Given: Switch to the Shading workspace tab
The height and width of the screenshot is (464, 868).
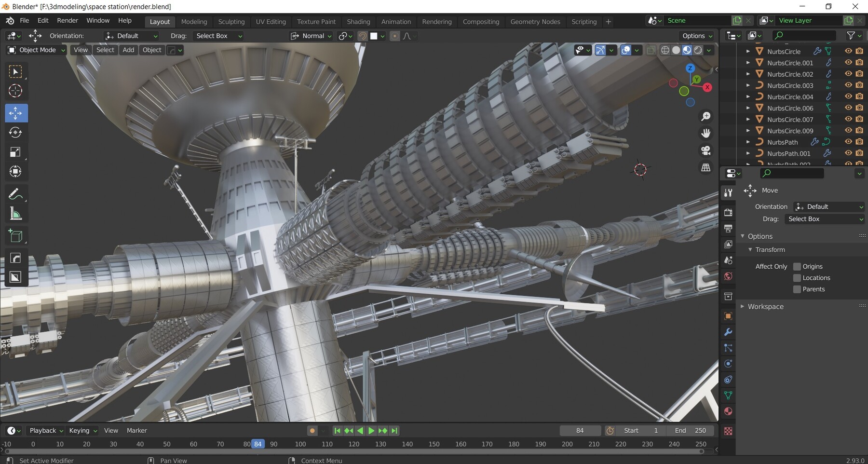Looking at the screenshot, I should point(359,22).
